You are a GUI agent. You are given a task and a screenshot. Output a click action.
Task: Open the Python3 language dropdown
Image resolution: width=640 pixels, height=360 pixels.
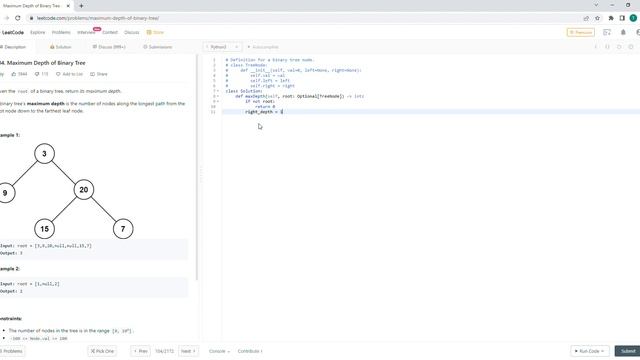click(222, 47)
